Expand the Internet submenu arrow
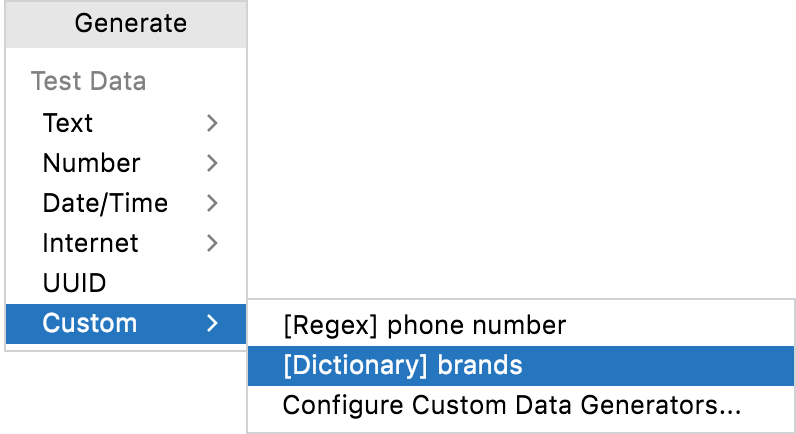This screenshot has height=434, width=796. [x=212, y=243]
